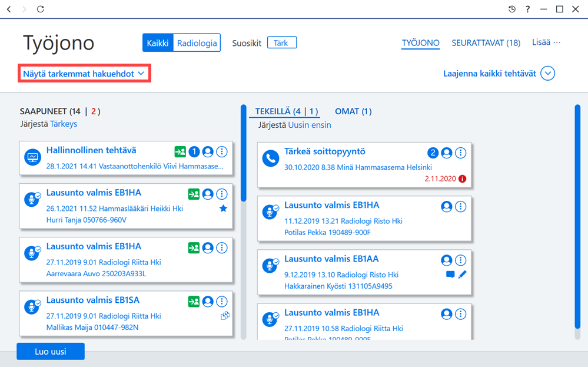
Task: Click comment bubble icon on Lausunto valmis EB1AA
Action: [x=450, y=275]
